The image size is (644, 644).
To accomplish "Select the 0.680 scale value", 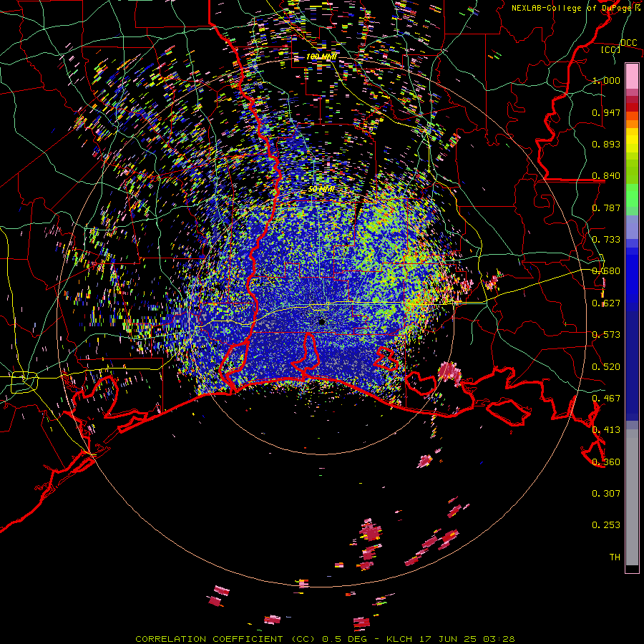I will [x=606, y=271].
